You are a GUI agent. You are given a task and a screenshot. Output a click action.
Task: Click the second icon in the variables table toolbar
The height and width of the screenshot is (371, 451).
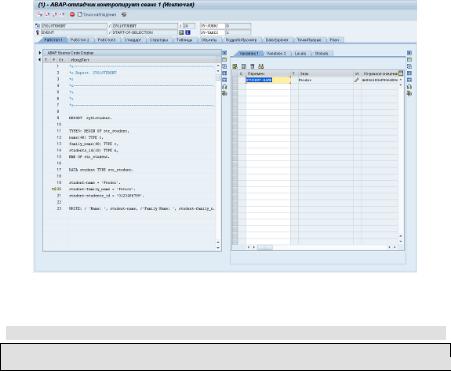click(244, 67)
